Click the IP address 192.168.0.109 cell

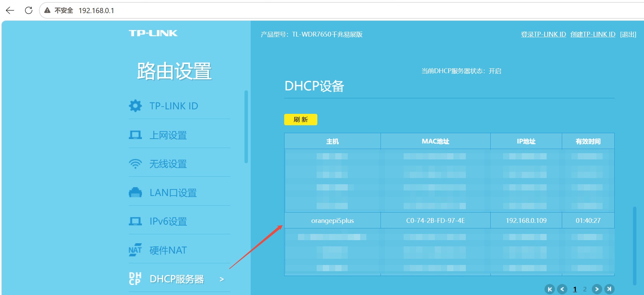(526, 220)
